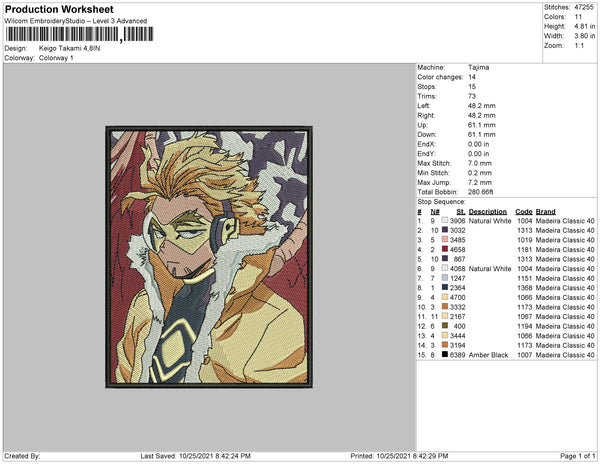
Task: Click the zoom value '1:1'
Action: tap(579, 46)
